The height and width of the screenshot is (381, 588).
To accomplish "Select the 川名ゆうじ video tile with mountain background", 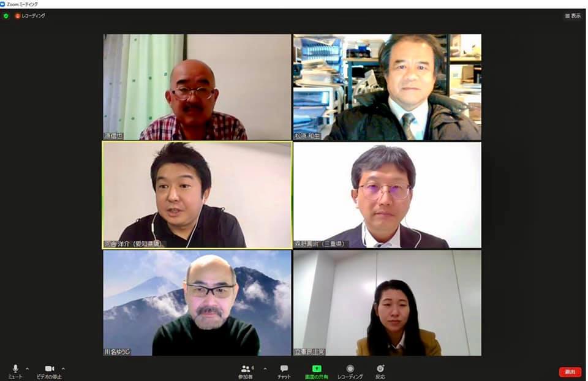I will click(x=197, y=303).
